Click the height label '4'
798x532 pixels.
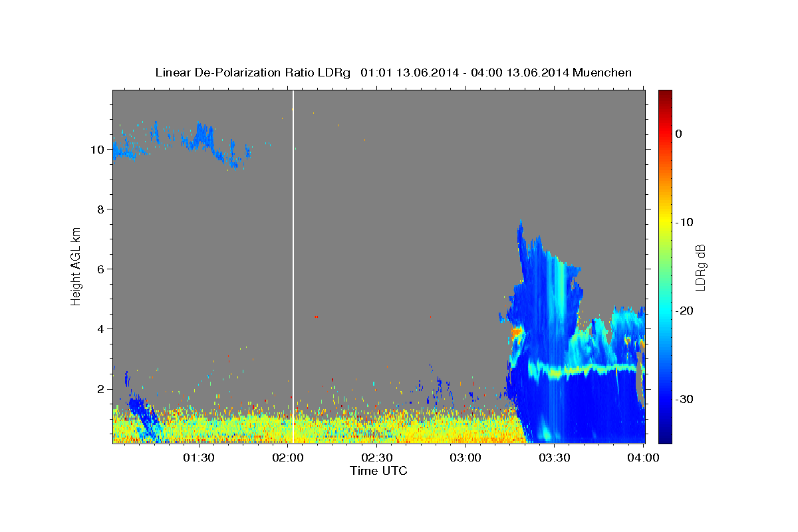[100, 329]
